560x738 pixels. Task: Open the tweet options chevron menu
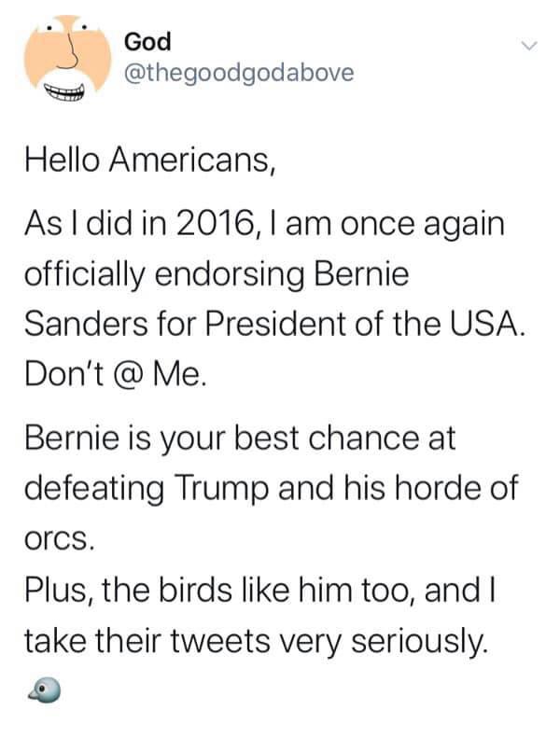(529, 46)
